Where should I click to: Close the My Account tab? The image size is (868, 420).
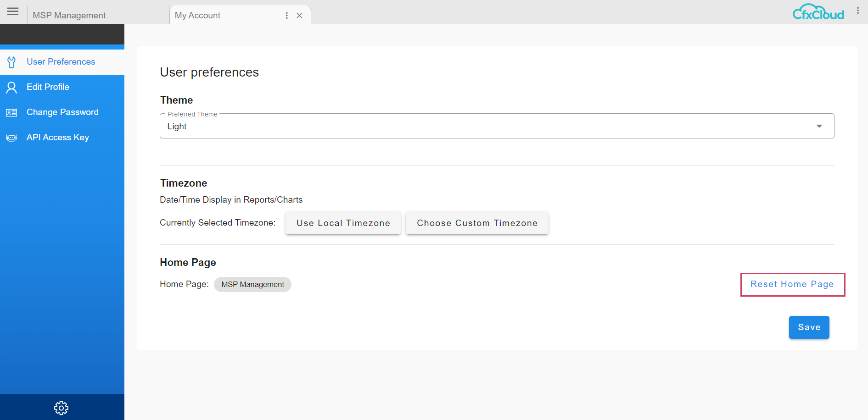tap(299, 16)
